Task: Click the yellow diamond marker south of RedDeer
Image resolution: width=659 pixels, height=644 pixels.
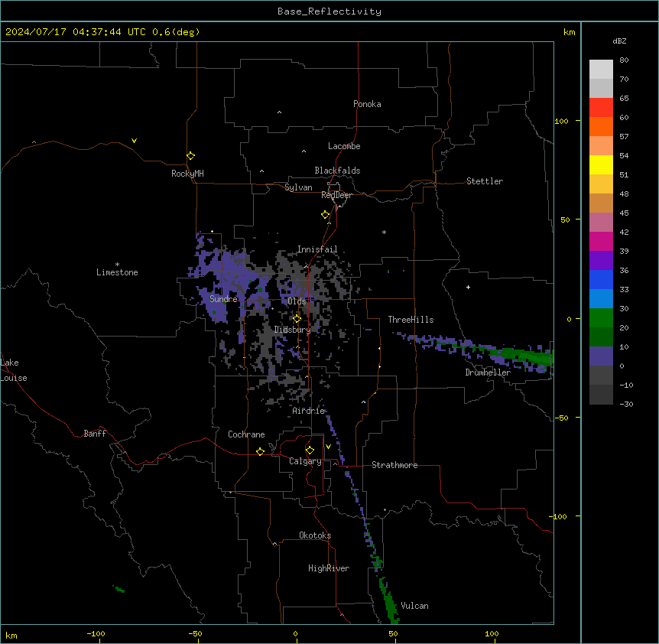Action: coord(325,215)
